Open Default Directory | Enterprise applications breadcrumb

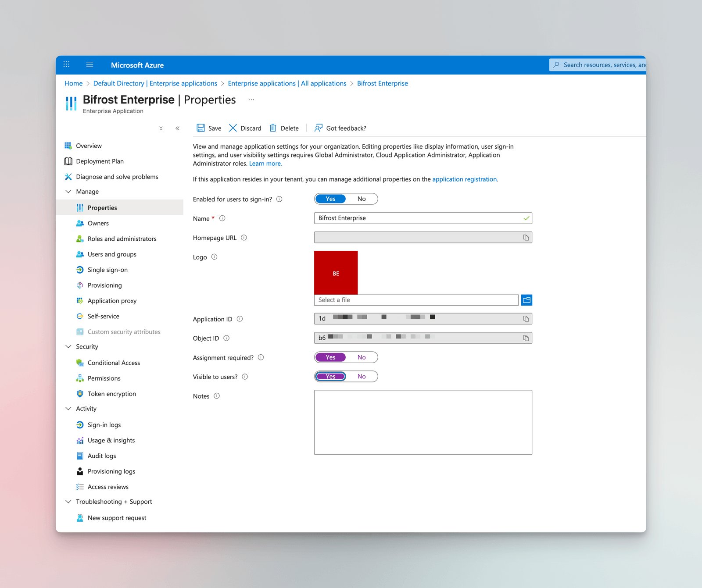tap(155, 83)
